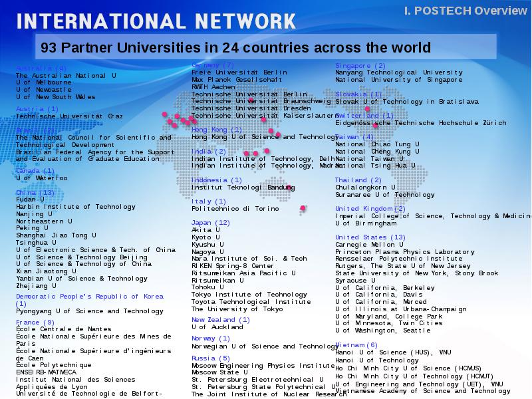Click "Institut Teknologi Bandung" entry
532x399 pixels.
(x=243, y=188)
